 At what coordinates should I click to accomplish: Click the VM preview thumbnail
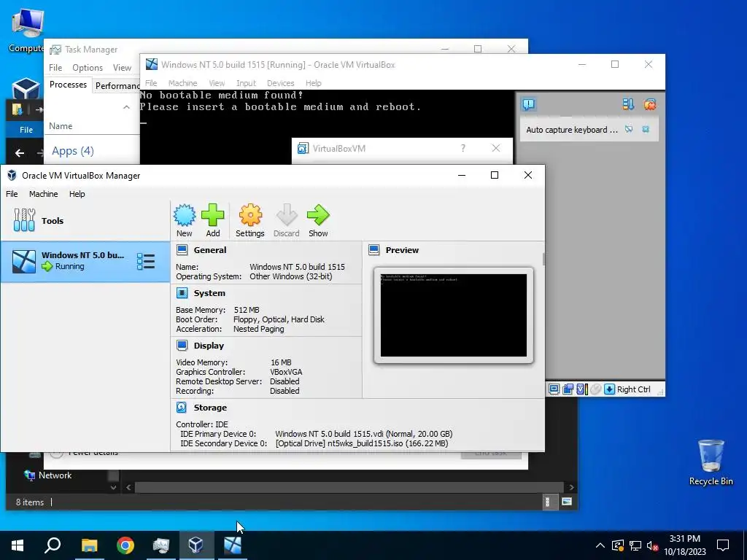tap(454, 315)
